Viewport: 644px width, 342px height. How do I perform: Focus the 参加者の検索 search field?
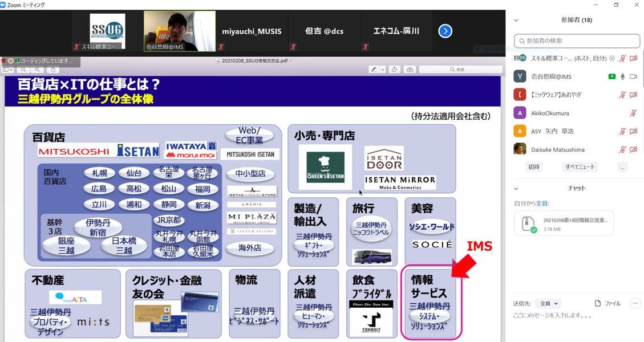click(577, 40)
